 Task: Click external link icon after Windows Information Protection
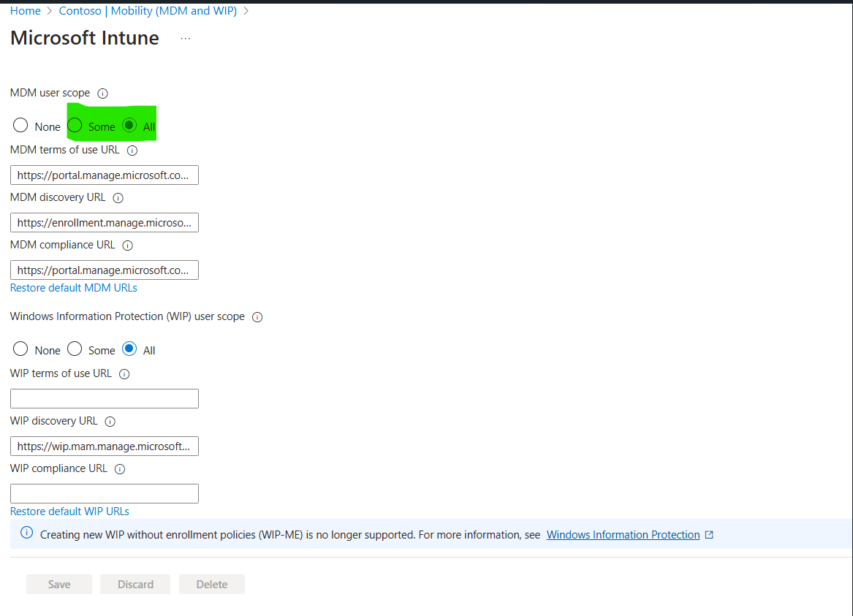709,535
